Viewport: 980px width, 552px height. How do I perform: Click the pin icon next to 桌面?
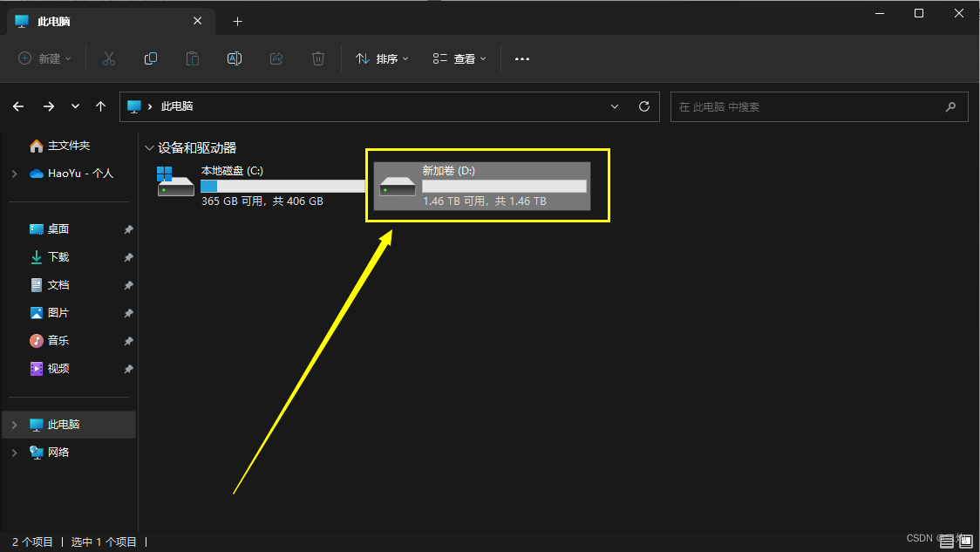click(x=128, y=229)
